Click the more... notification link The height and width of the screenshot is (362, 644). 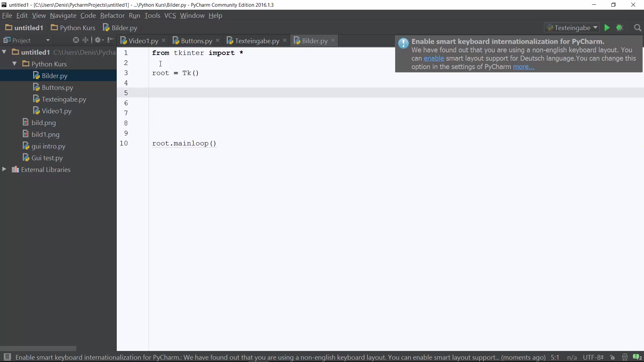[523, 67]
